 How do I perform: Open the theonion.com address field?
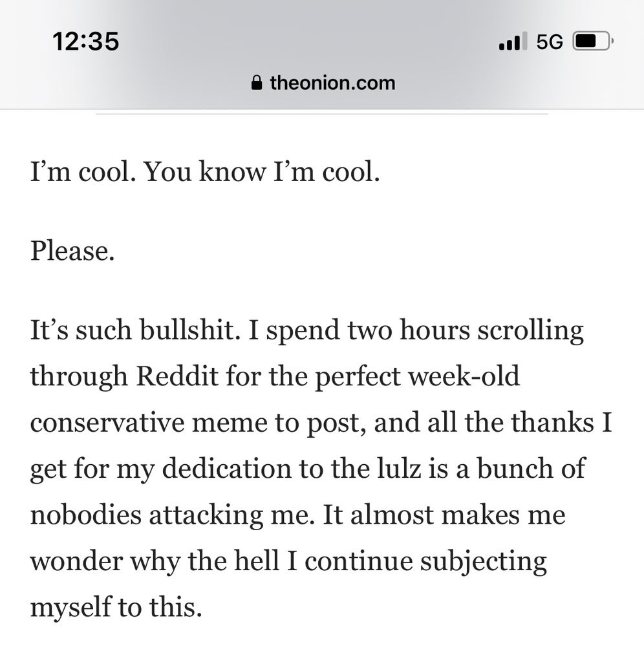[x=323, y=83]
